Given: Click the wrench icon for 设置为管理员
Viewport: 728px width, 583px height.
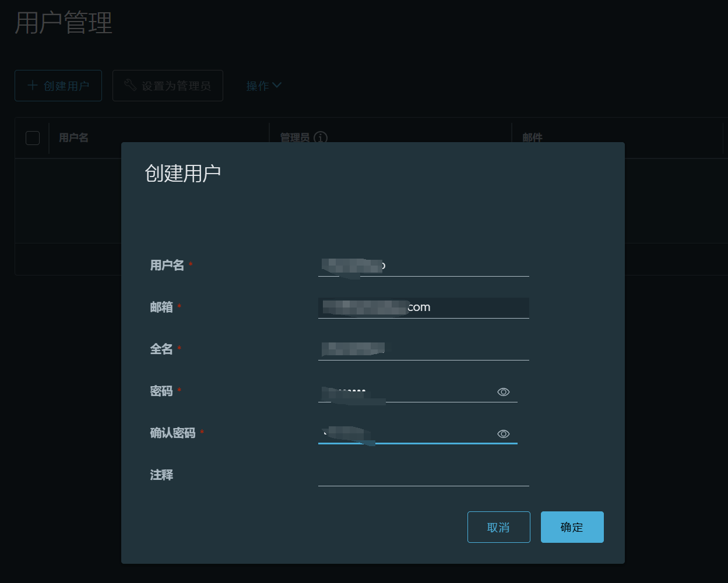Looking at the screenshot, I should point(131,85).
